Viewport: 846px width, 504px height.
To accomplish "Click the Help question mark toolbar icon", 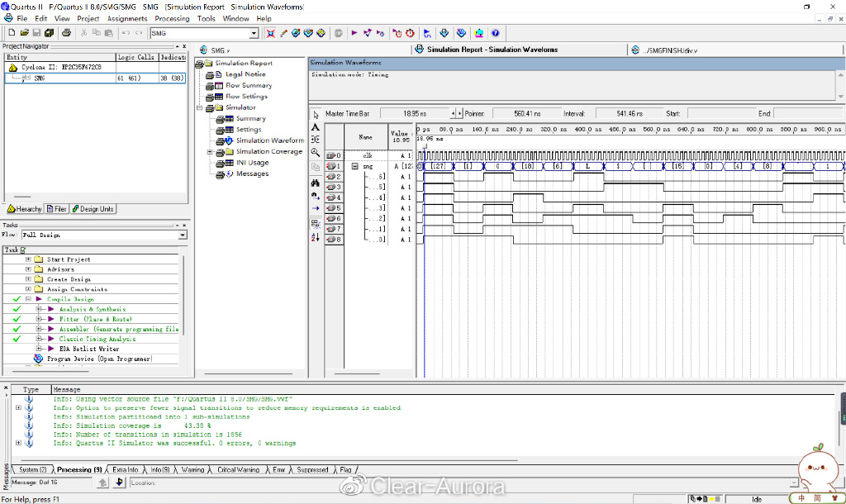I will (496, 33).
